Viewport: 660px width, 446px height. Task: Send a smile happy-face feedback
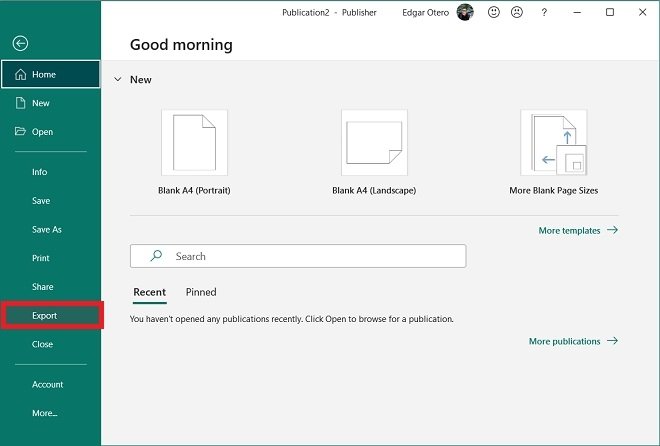pos(494,12)
